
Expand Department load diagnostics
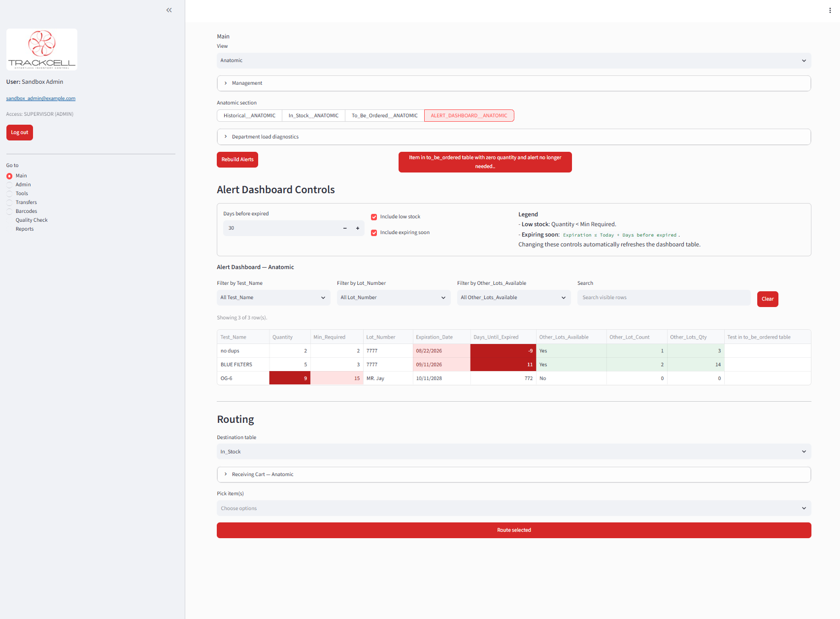(514, 137)
